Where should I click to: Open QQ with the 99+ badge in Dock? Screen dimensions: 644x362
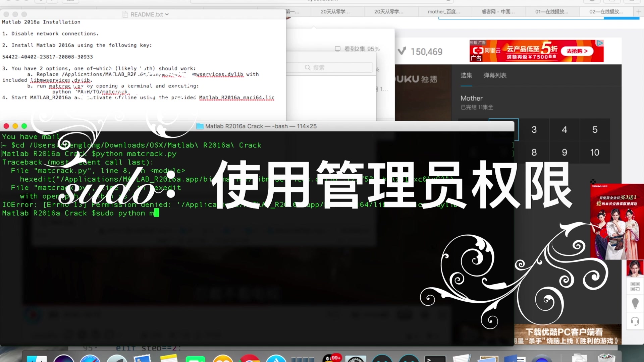pos(331,359)
